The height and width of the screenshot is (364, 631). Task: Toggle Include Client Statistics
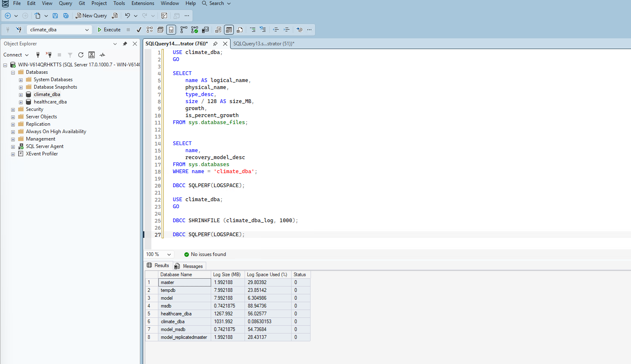(x=205, y=30)
